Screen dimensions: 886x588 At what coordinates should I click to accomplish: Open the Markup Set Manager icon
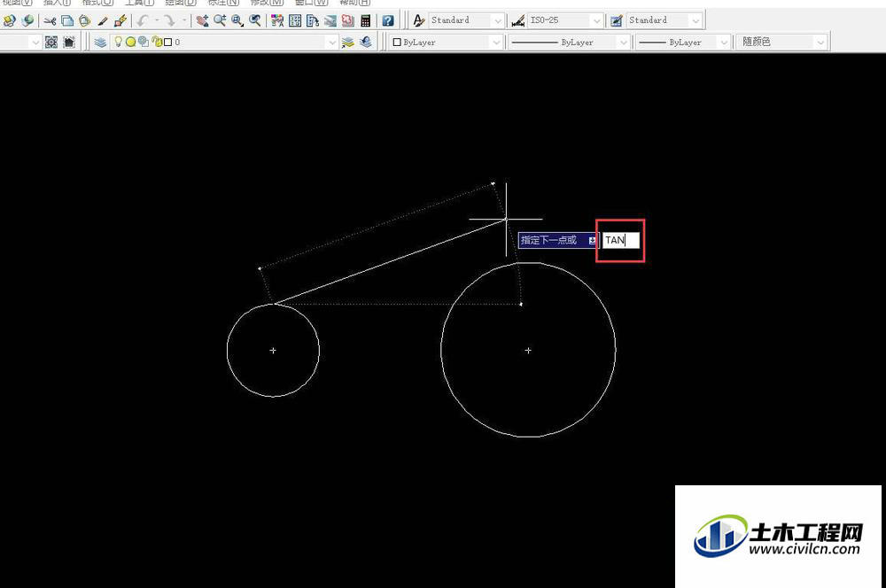(348, 21)
